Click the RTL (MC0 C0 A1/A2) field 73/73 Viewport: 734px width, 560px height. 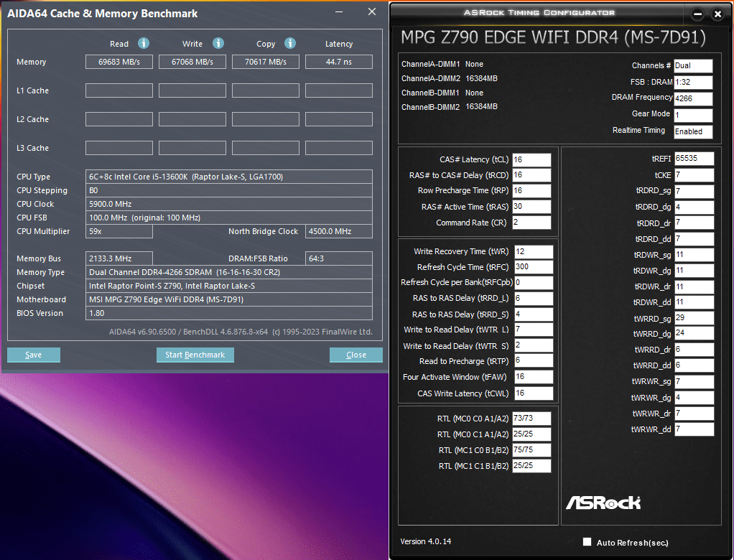[x=531, y=419]
